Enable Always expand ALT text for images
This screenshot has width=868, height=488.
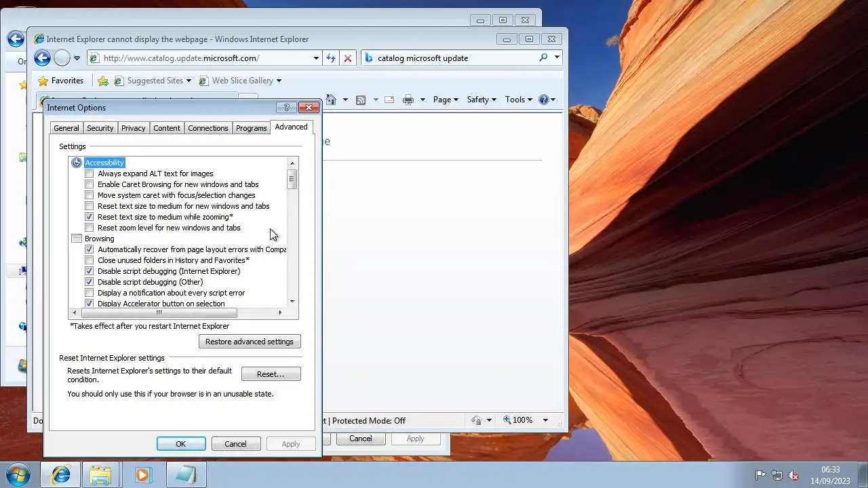tap(89, 174)
